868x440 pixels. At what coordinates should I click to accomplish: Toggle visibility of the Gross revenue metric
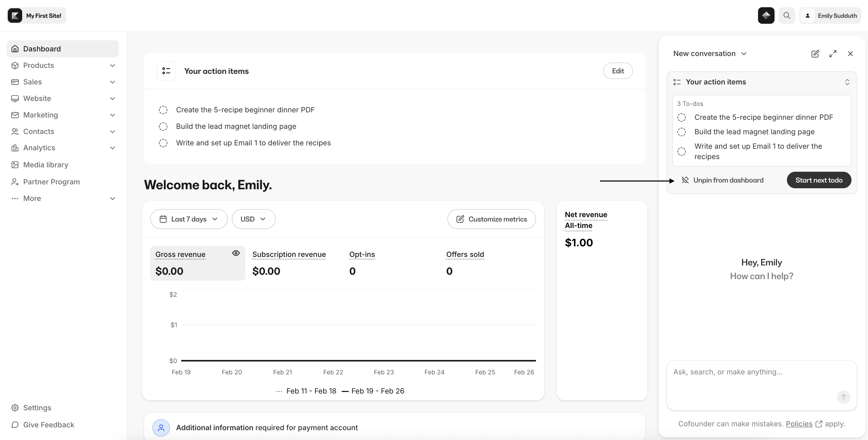coord(236,253)
